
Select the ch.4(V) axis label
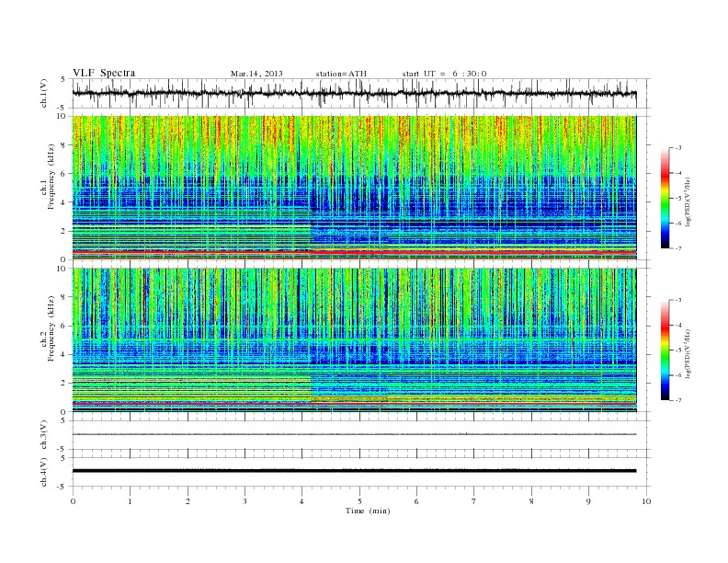44,472
